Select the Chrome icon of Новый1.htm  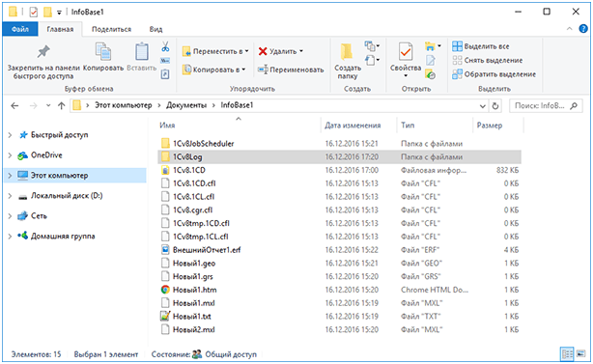pos(165,290)
